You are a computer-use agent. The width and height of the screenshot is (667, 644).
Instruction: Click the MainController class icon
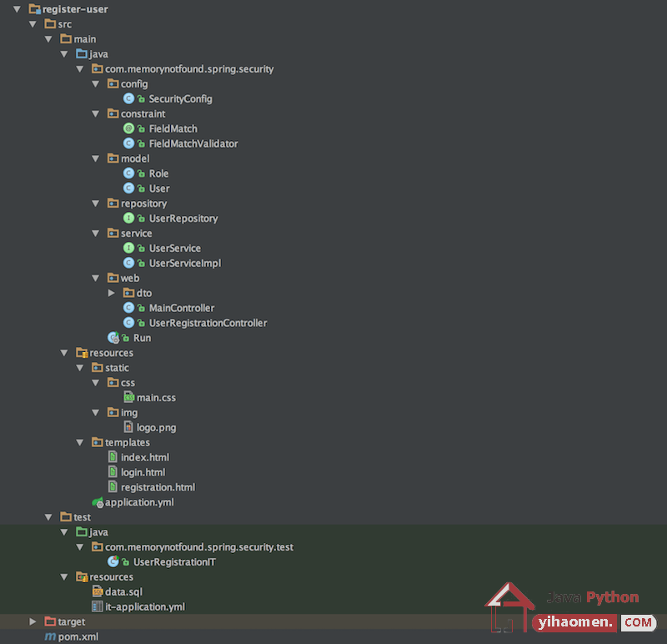point(128,308)
